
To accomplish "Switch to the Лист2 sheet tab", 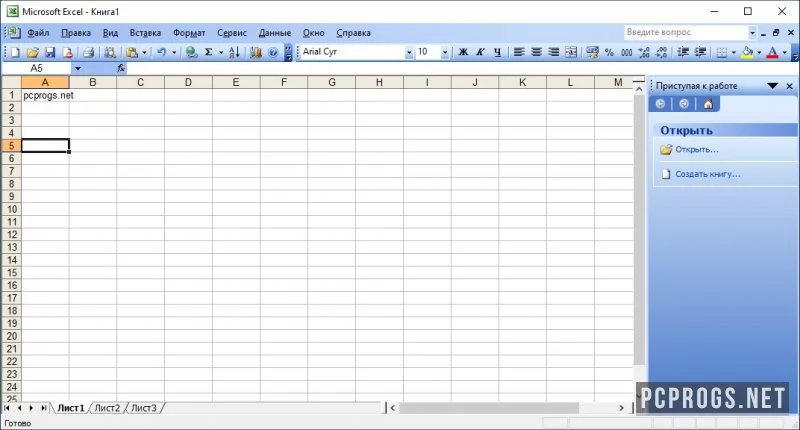I will [x=107, y=408].
